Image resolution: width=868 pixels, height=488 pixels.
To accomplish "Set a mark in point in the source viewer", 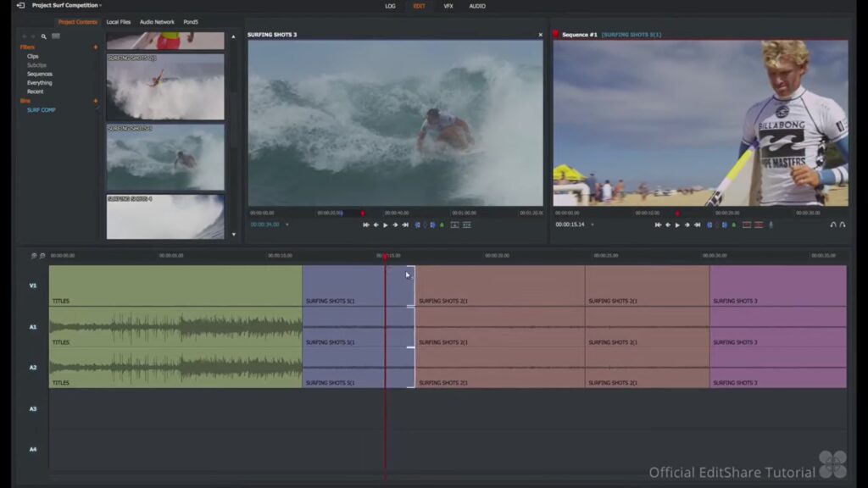I will 416,225.
